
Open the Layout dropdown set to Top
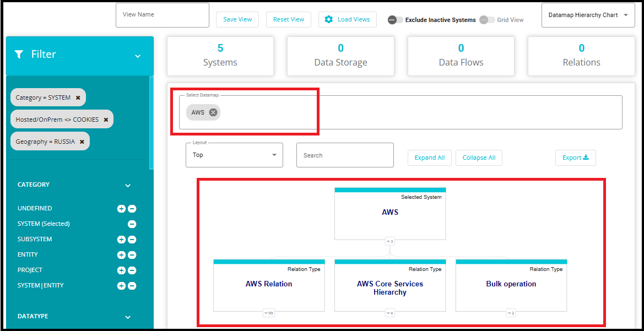234,155
